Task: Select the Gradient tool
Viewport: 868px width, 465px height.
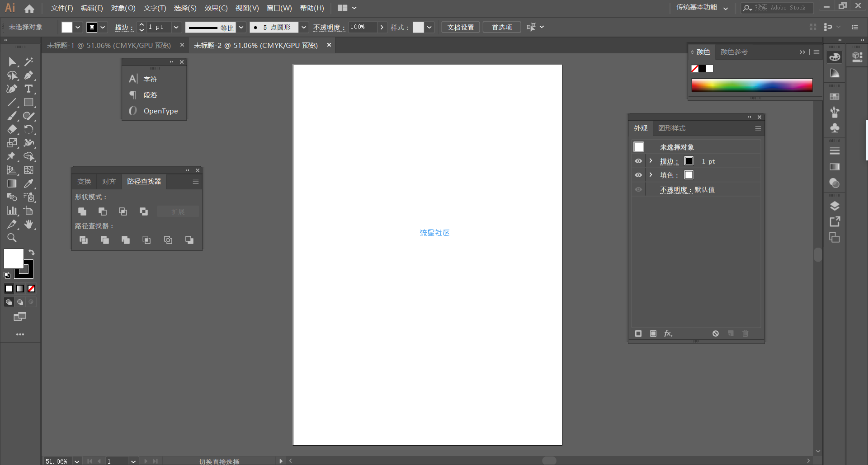Action: coord(12,184)
